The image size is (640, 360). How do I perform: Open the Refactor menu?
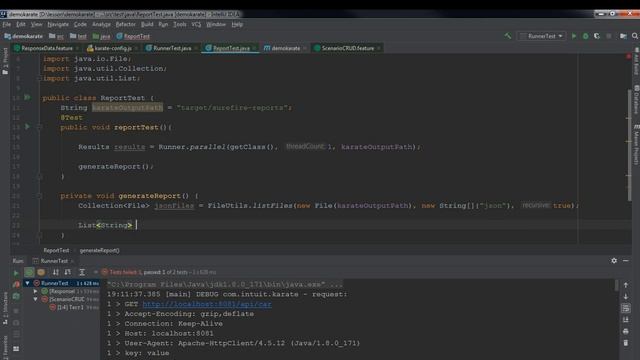tap(125, 24)
